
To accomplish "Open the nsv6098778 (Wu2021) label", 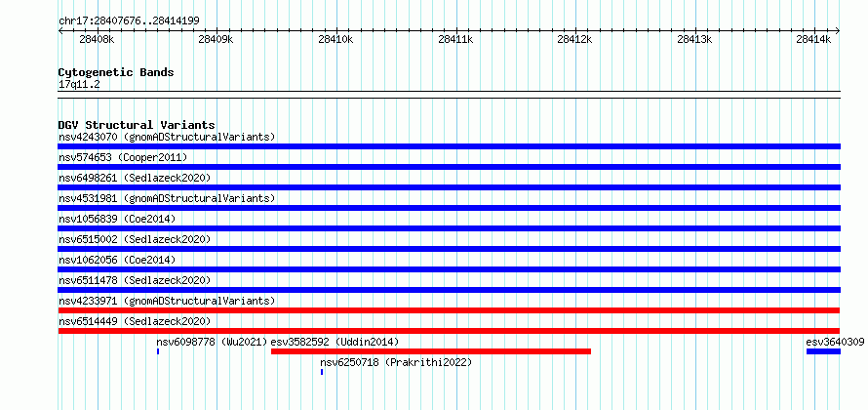I will tap(212, 342).
